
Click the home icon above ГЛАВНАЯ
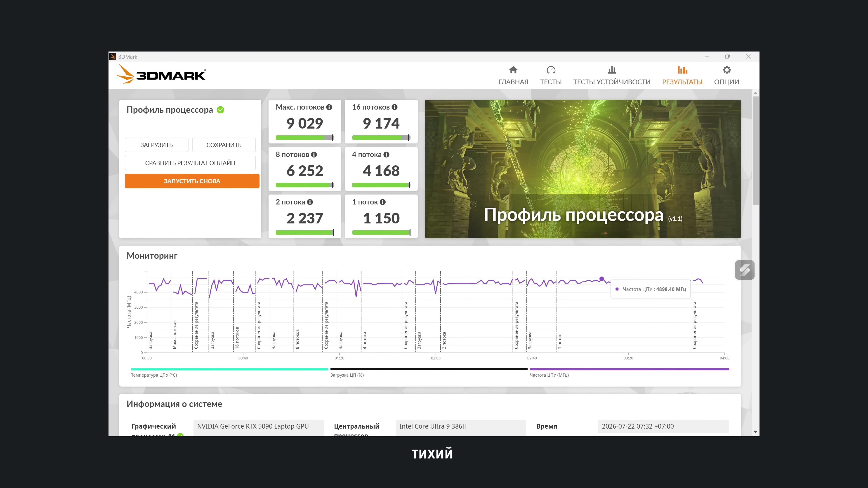pyautogui.click(x=513, y=70)
